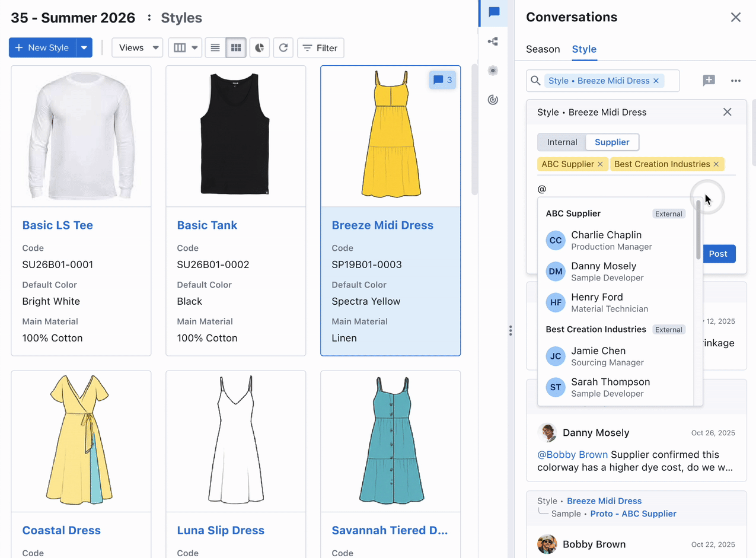Open the Conversations chat icon in side rail
Image resolution: width=756 pixels, height=558 pixels.
click(x=494, y=12)
